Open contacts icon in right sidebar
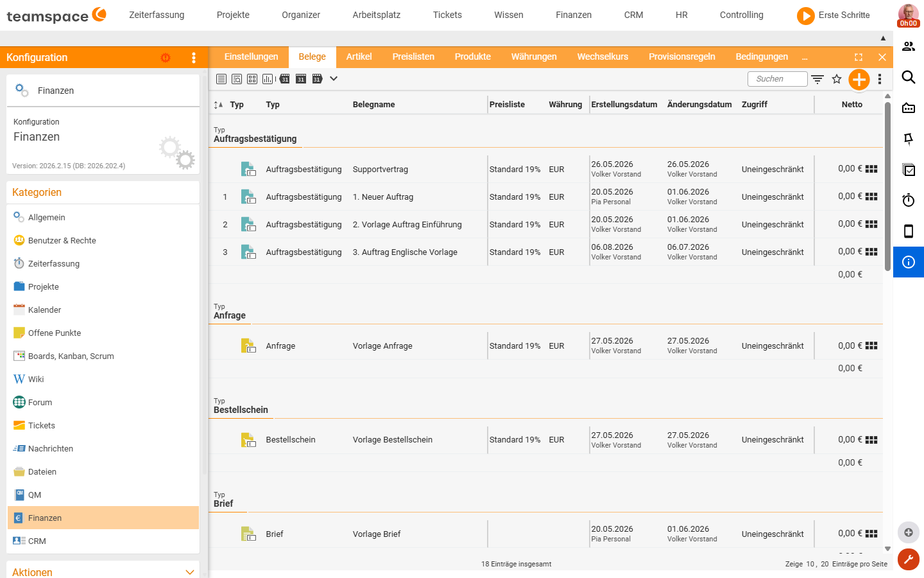 pyautogui.click(x=909, y=46)
